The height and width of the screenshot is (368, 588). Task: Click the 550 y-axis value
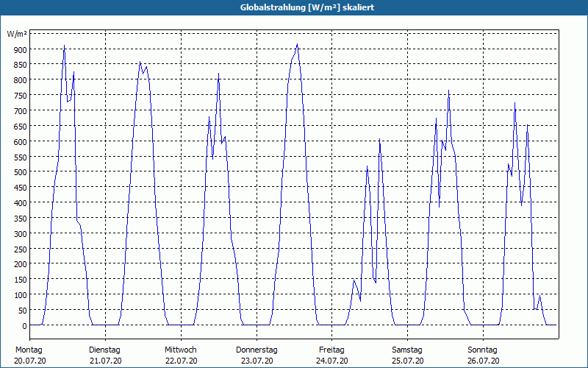pos(20,158)
